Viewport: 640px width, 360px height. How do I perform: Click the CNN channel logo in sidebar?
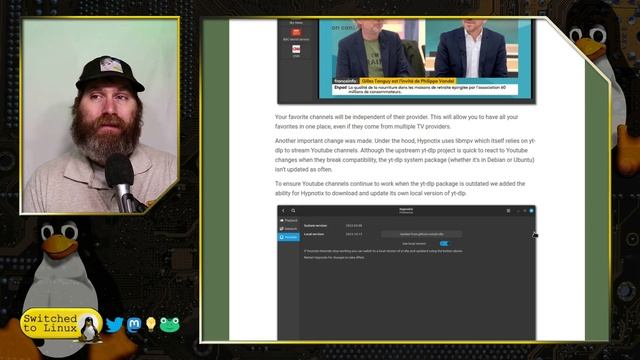296,49
